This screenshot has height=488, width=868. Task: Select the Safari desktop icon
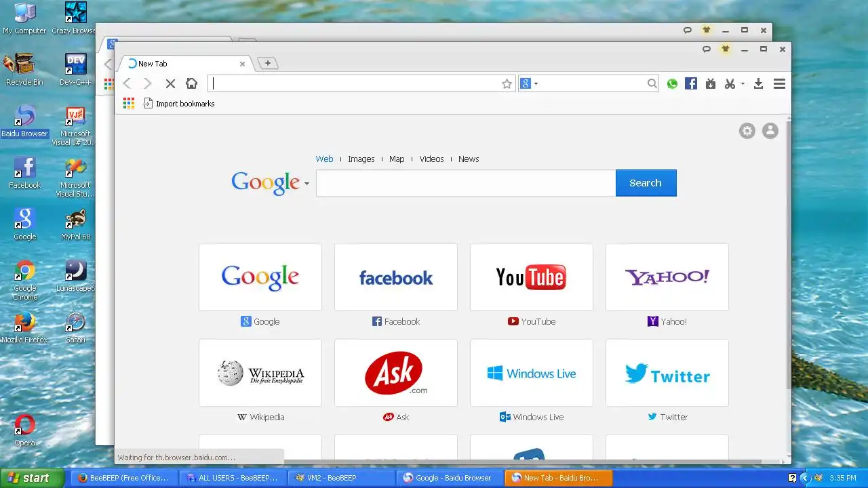point(75,327)
